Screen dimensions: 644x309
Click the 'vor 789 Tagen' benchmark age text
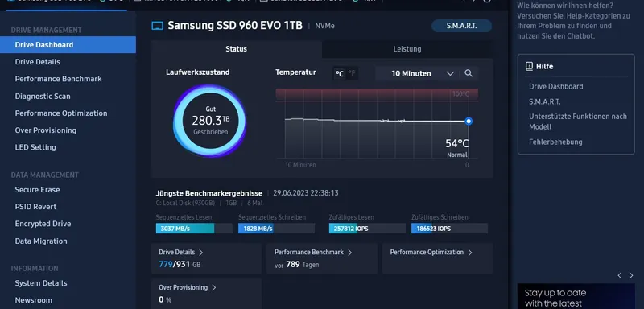click(296, 265)
